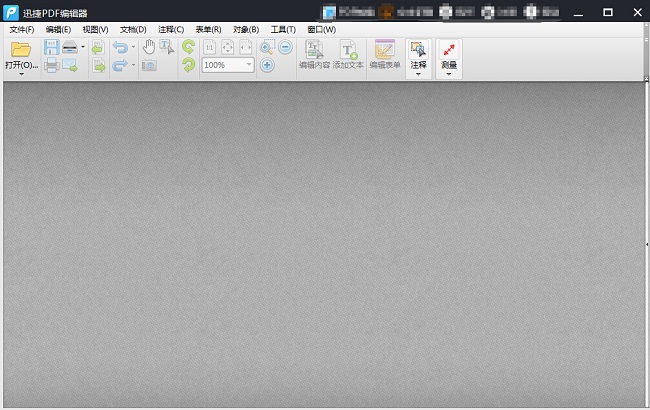
Task: Open the 文档(D) menu
Action: pyautogui.click(x=133, y=30)
